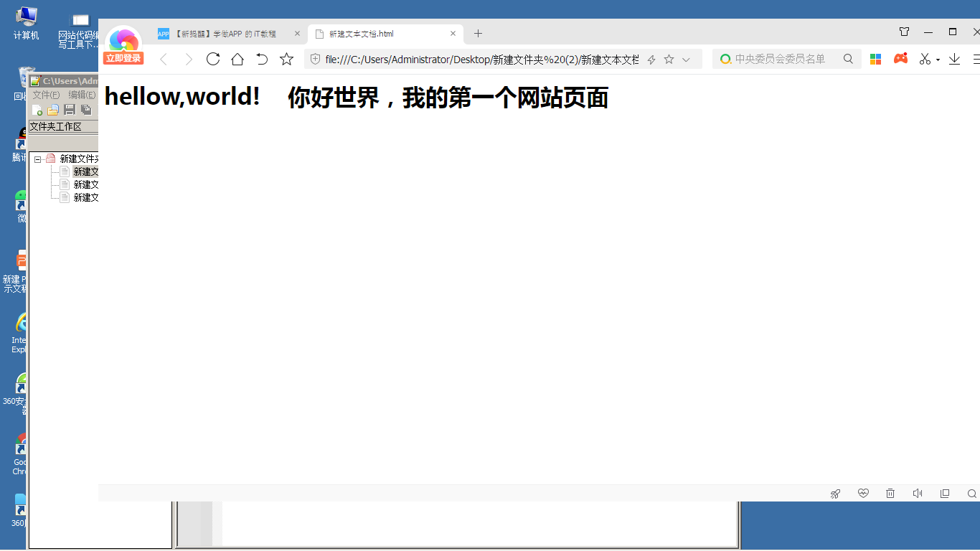Open the address bar dropdown chevron
980x551 pixels.
686,60
